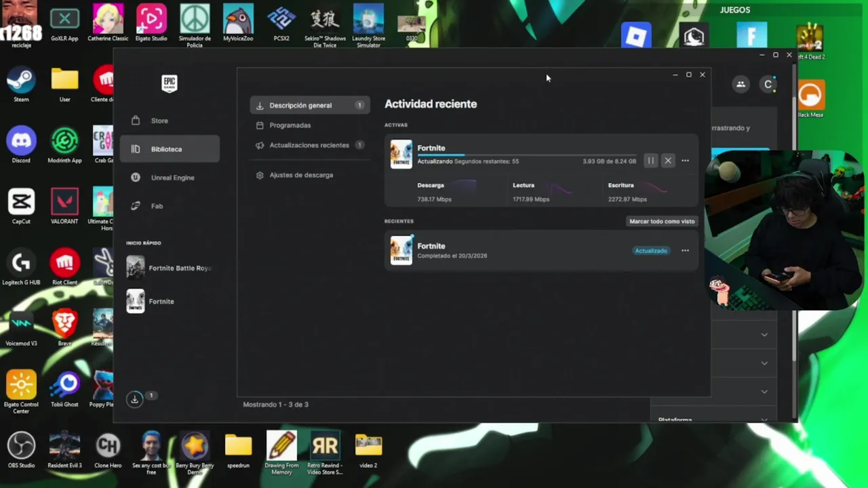Select the Black Mesa desktop icon
The height and width of the screenshot is (488, 868).
pos(810,100)
